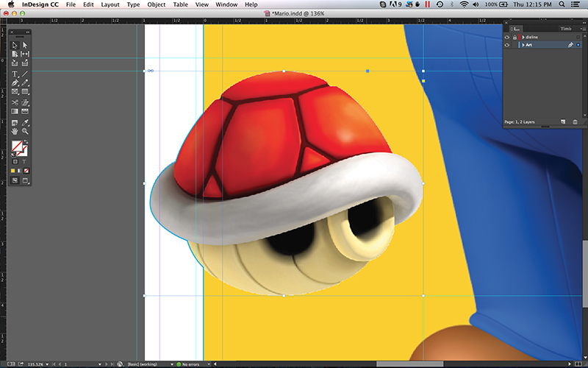This screenshot has width=588, height=368.
Task: Click the selected item indicator on Art layer
Action: (x=578, y=45)
